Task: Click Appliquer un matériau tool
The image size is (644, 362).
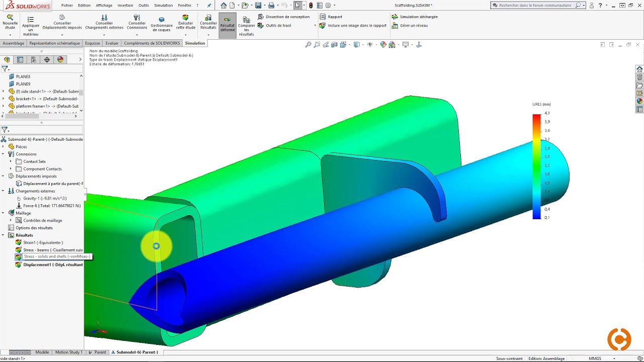Action: [31, 26]
